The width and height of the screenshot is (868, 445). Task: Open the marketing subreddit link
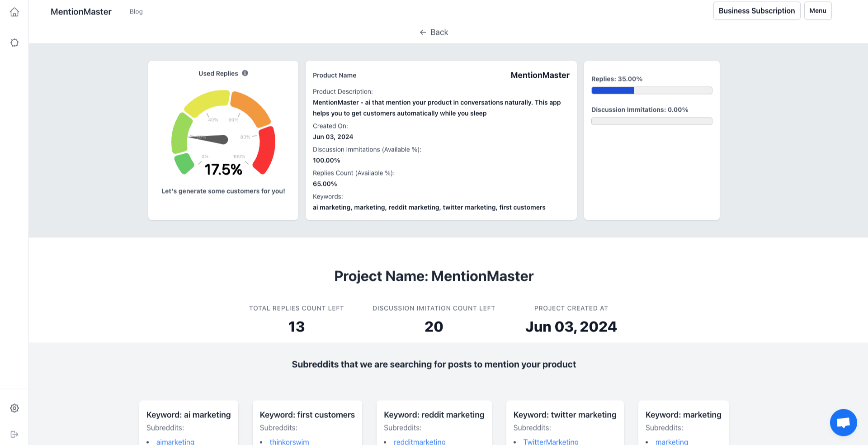tap(671, 441)
